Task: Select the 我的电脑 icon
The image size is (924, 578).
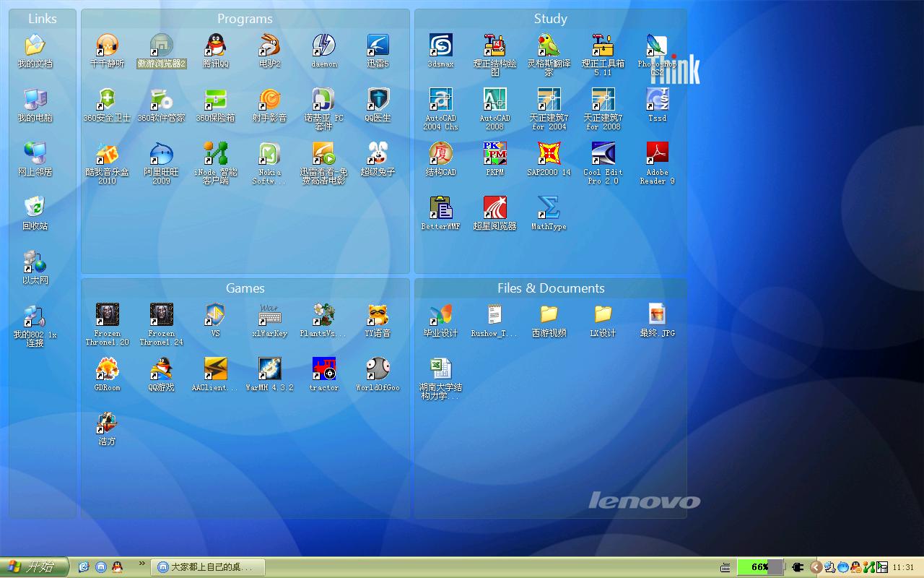Action: tap(35, 105)
